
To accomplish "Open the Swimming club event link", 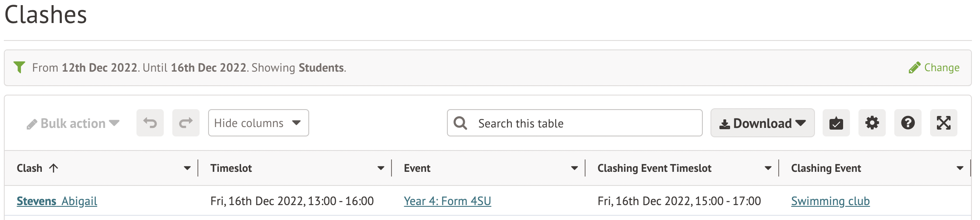I will click(830, 201).
